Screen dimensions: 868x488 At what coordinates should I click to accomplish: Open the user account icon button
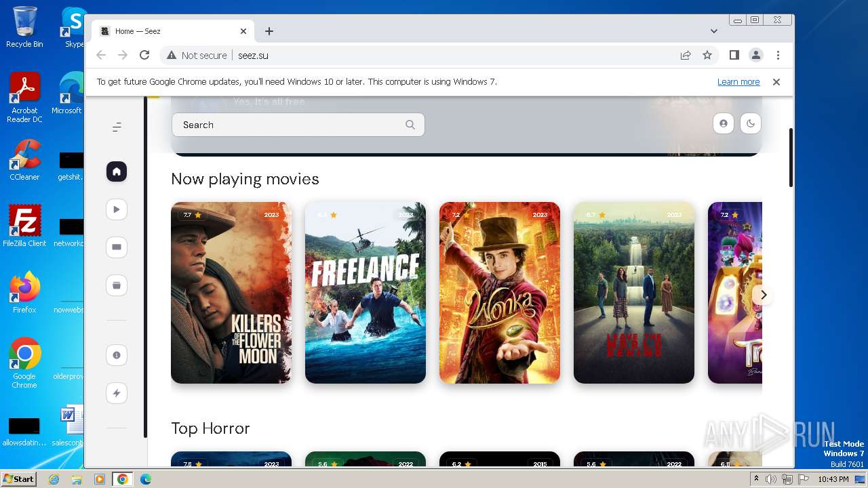(724, 123)
